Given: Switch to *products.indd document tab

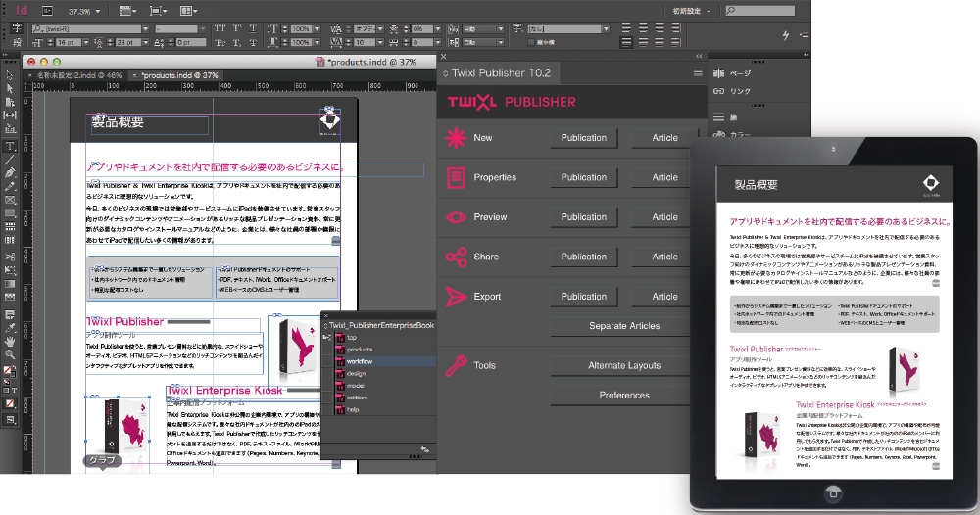Looking at the screenshot, I should 178,75.
